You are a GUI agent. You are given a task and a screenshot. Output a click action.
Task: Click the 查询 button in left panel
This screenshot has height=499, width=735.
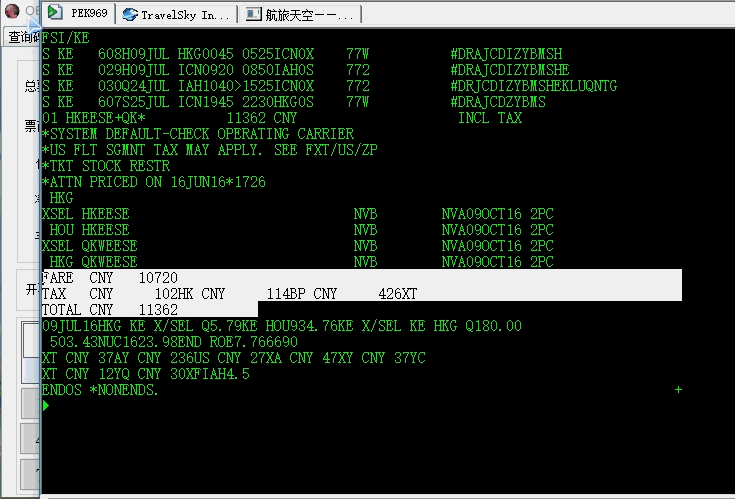point(20,37)
